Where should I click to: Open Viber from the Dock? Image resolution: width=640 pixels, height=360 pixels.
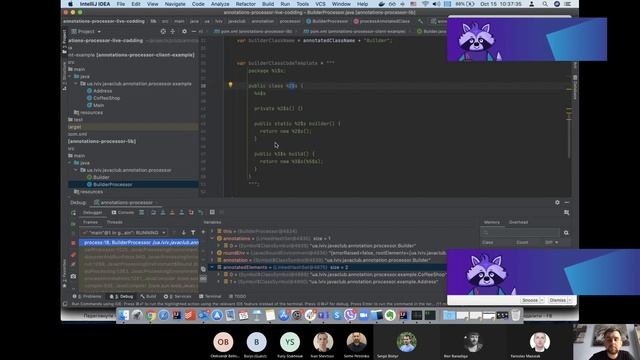(350, 315)
